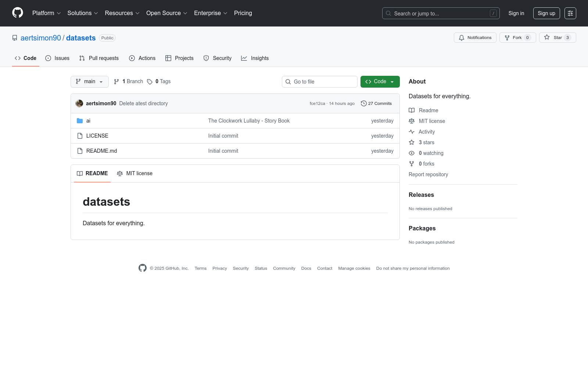Fork the datasets repository
Image resolution: width=588 pixels, height=368 pixels.
518,38
